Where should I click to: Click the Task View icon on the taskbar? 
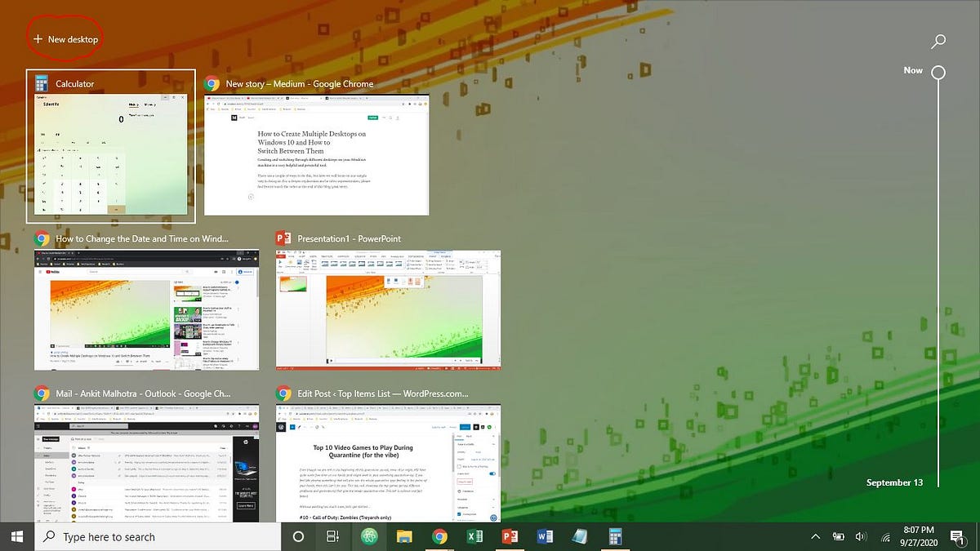click(x=333, y=536)
